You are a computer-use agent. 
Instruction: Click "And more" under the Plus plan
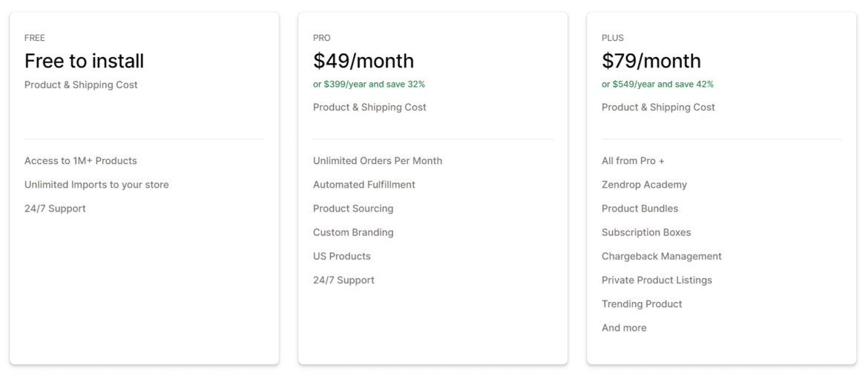tap(624, 327)
